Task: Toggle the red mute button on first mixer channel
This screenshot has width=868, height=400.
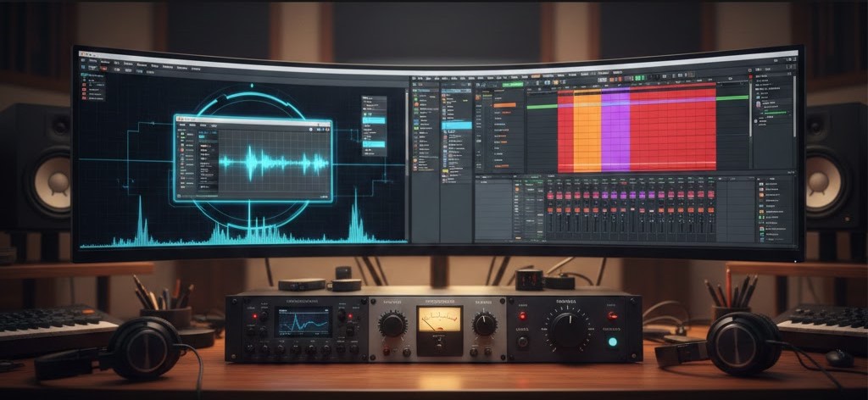Action: pos(550,196)
